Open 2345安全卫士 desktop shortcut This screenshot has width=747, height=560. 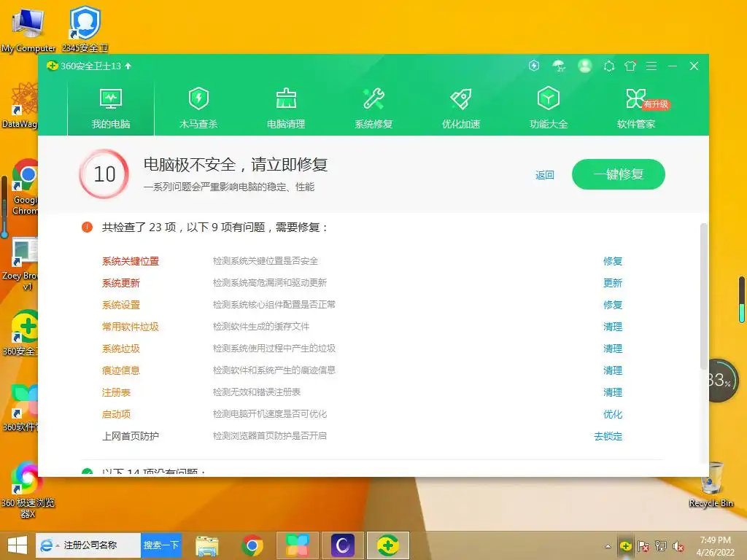(85, 28)
